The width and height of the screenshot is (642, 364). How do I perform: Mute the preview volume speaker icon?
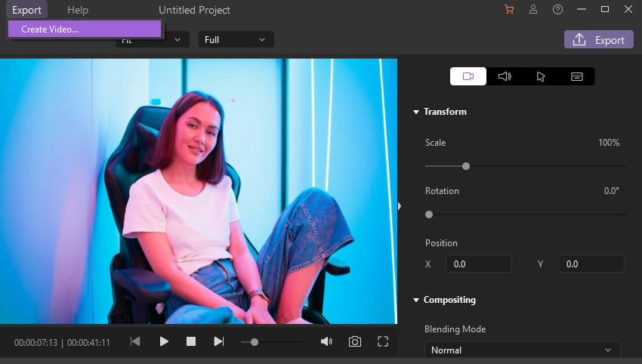(326, 341)
